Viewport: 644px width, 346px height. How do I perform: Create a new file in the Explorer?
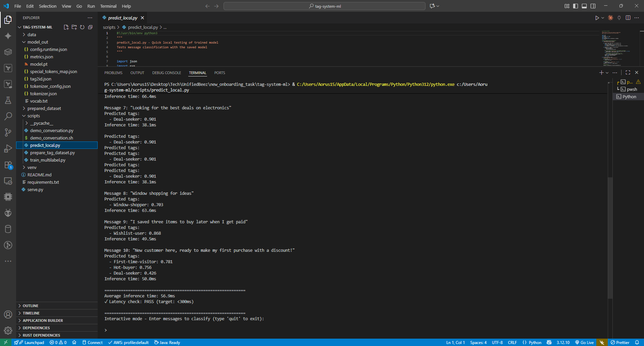(66, 27)
